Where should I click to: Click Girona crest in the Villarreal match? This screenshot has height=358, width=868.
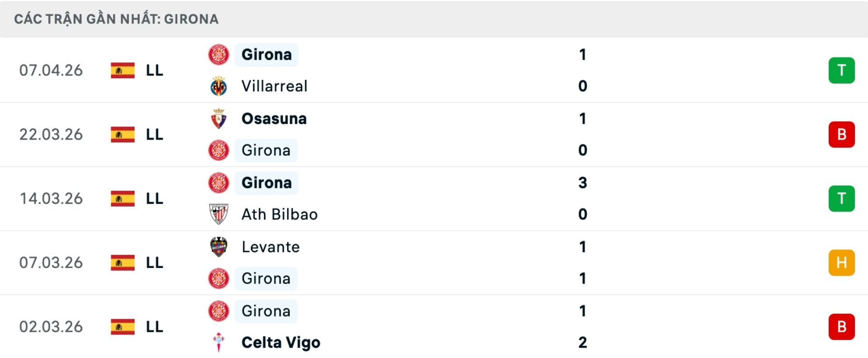[219, 55]
